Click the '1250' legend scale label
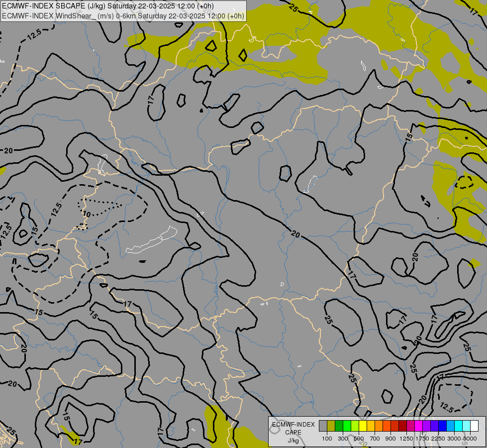The width and height of the screenshot is (487, 448). (406, 439)
